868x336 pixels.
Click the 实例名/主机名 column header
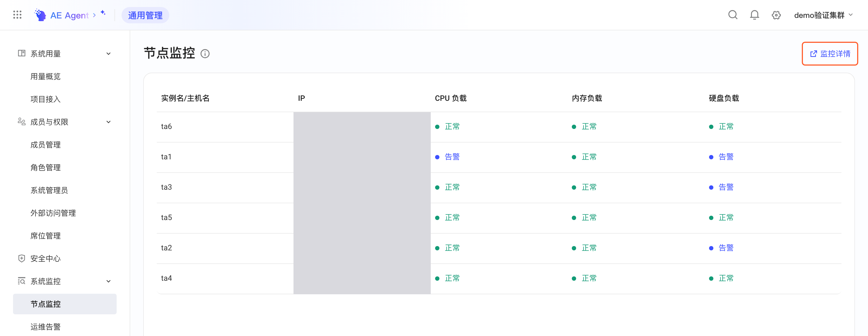(x=185, y=98)
